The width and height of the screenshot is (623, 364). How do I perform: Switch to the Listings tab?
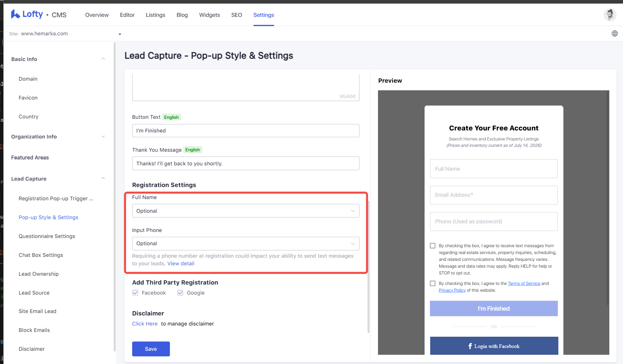point(155,15)
